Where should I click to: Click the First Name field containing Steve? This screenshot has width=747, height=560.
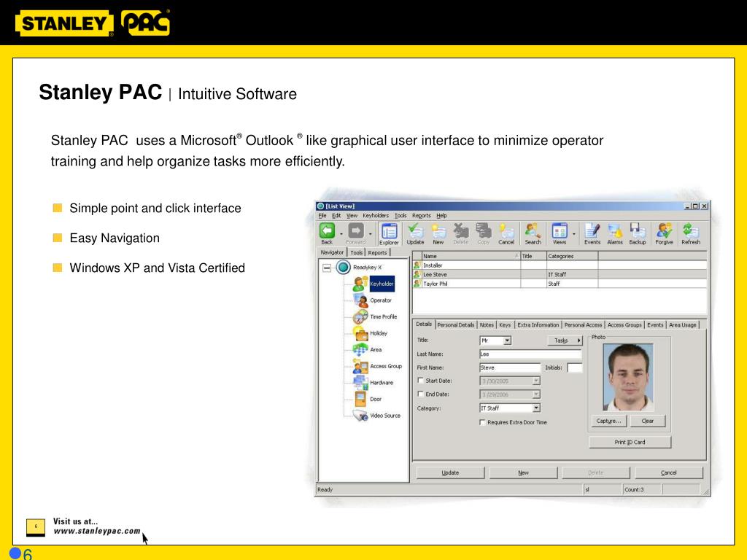click(x=510, y=367)
